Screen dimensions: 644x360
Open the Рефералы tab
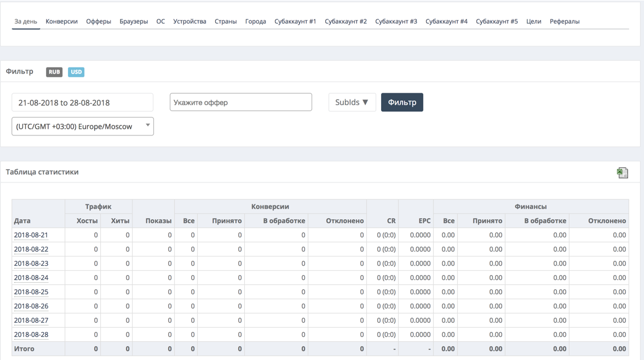point(565,21)
